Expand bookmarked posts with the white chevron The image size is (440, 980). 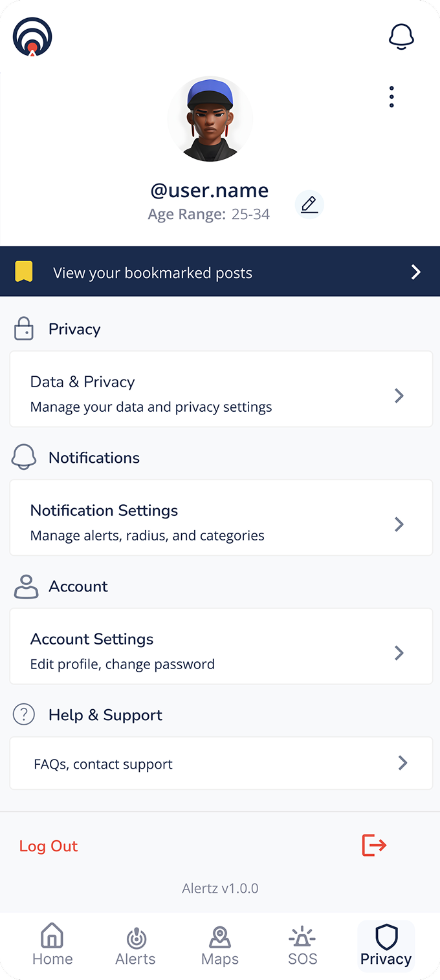pyautogui.click(x=416, y=272)
